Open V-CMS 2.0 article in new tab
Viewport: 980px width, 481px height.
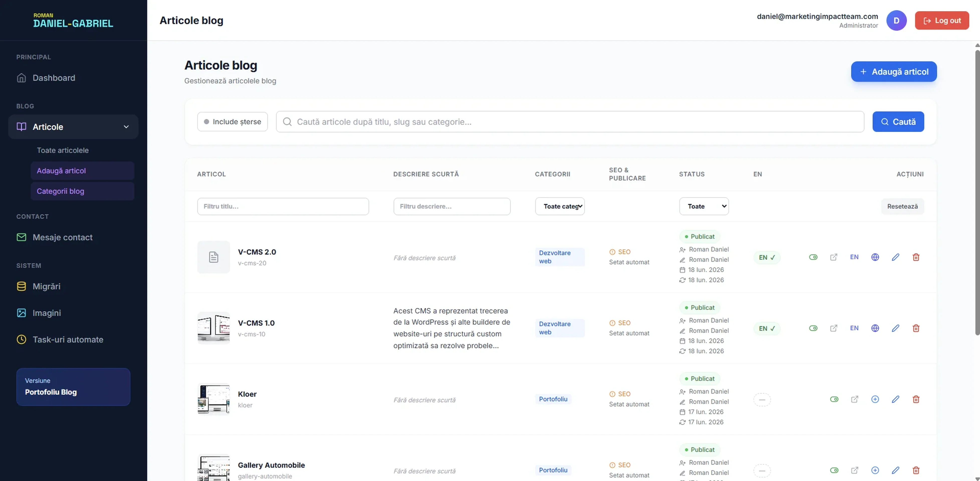pyautogui.click(x=833, y=257)
